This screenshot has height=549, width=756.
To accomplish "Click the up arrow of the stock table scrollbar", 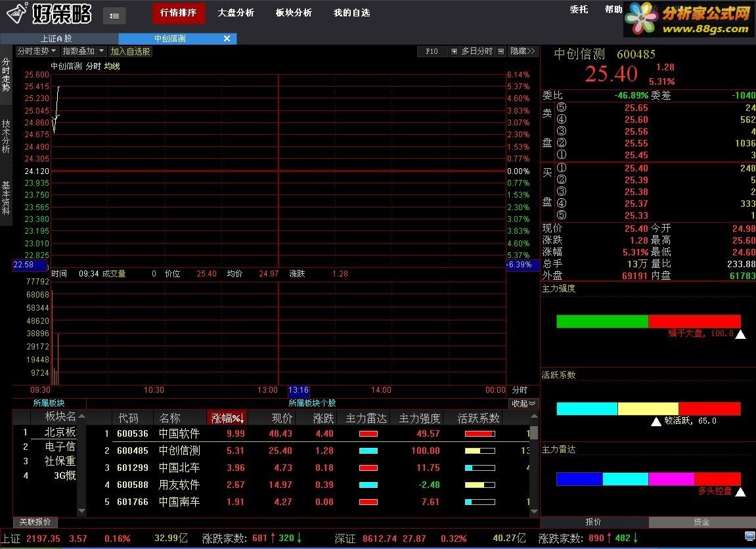I will [x=534, y=416].
